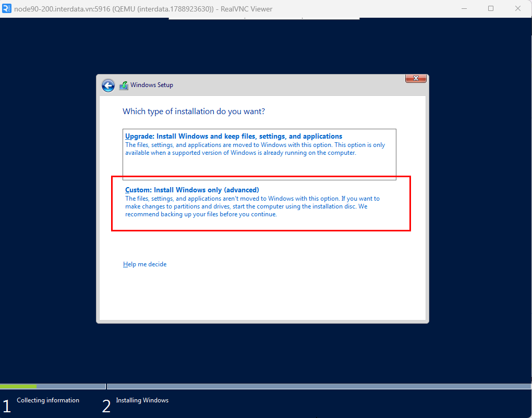532x418 pixels.
Task: Click the RealVNC Viewer app icon
Action: click(7, 8)
